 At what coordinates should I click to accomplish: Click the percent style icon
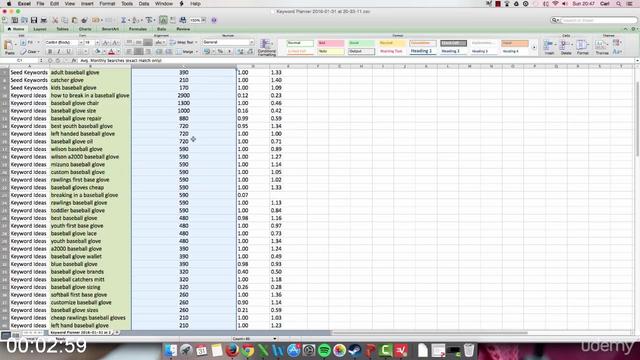click(x=220, y=51)
